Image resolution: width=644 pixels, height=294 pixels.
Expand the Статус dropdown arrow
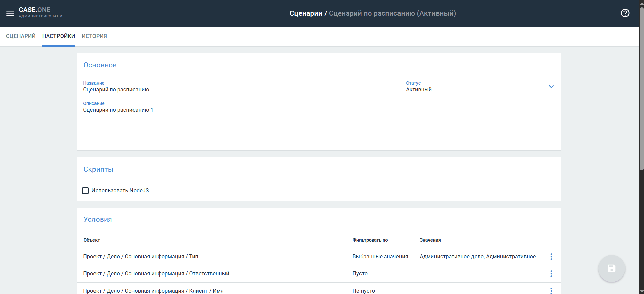[551, 87]
